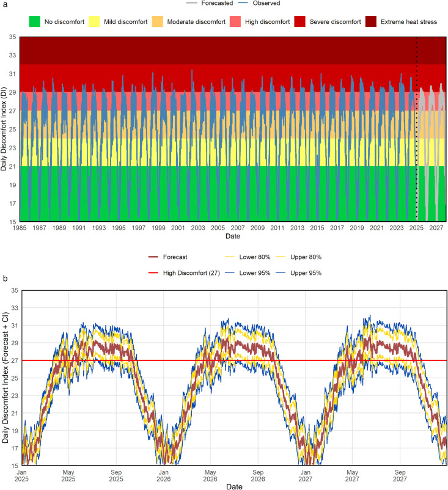Click the "Jan 2025" tick label in panel b
Screen dimensions: 448x490
(21, 475)
